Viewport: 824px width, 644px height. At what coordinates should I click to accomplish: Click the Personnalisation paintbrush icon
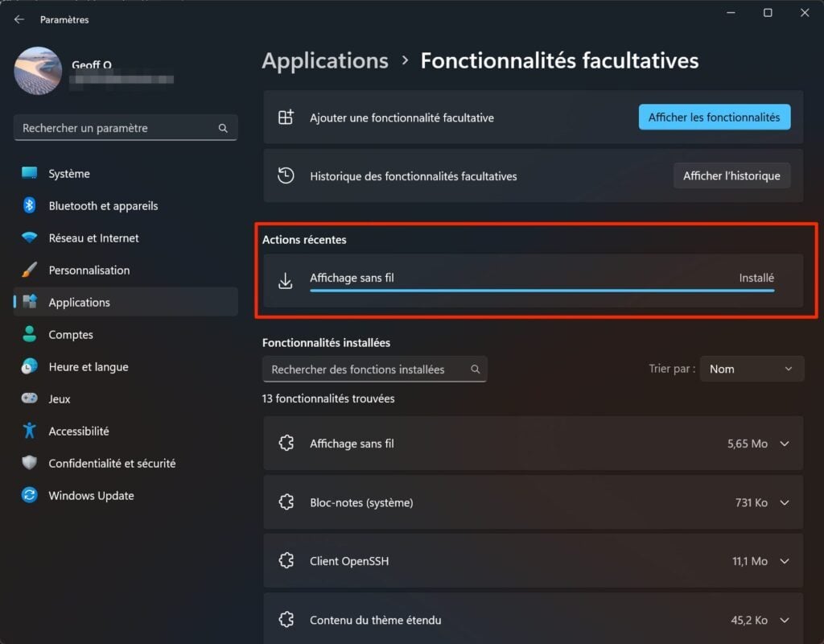pyautogui.click(x=30, y=270)
